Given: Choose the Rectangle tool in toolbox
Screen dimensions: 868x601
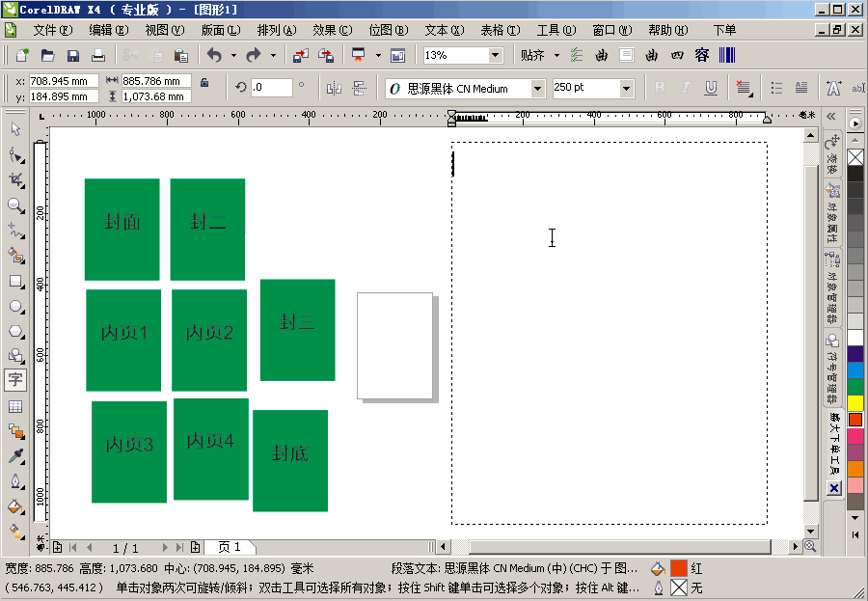Looking at the screenshot, I should 15,282.
